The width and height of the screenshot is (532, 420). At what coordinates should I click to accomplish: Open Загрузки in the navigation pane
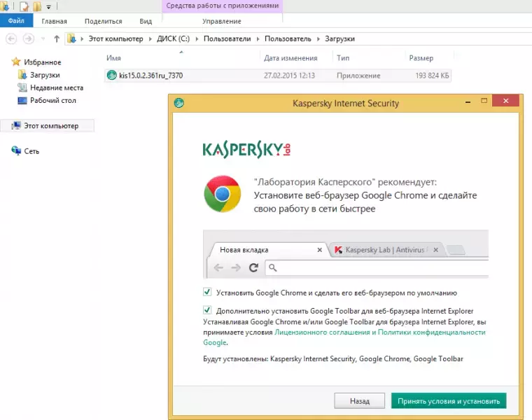(x=45, y=75)
